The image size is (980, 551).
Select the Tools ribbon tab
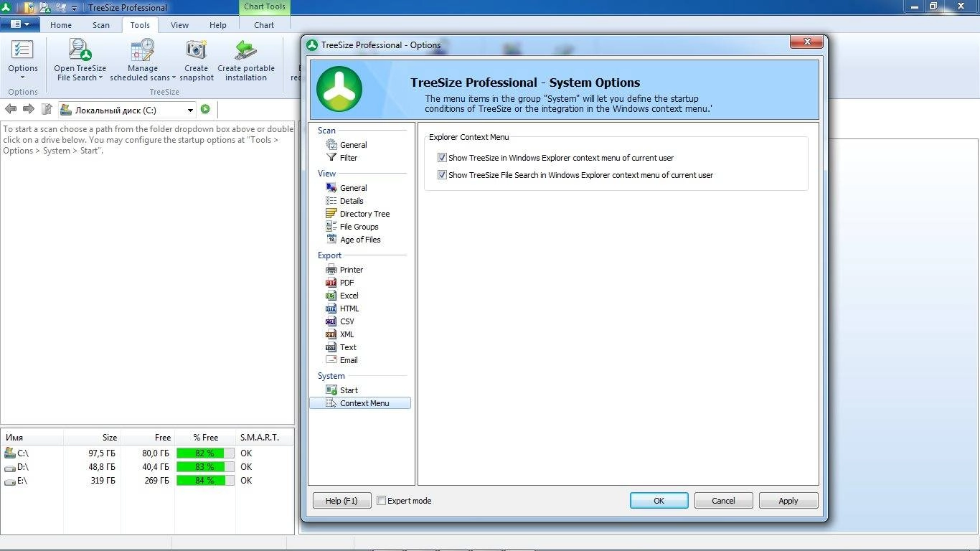click(x=140, y=25)
